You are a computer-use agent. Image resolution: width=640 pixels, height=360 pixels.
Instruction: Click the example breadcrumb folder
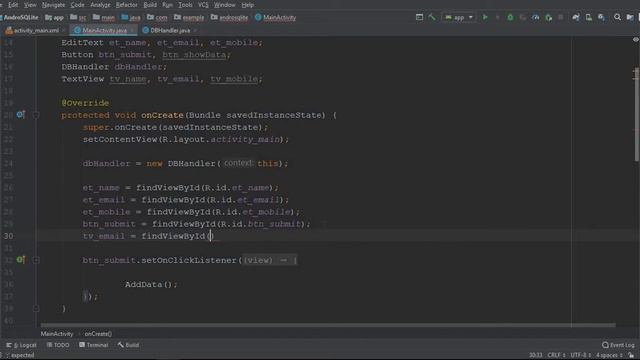[189, 18]
